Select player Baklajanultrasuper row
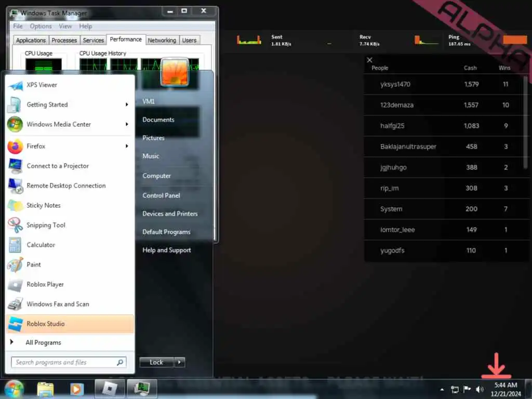The height and width of the screenshot is (399, 532). pyautogui.click(x=444, y=147)
